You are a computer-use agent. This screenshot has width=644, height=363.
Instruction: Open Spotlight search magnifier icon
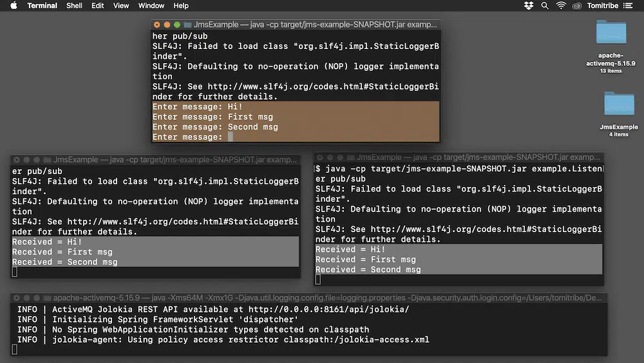[545, 6]
